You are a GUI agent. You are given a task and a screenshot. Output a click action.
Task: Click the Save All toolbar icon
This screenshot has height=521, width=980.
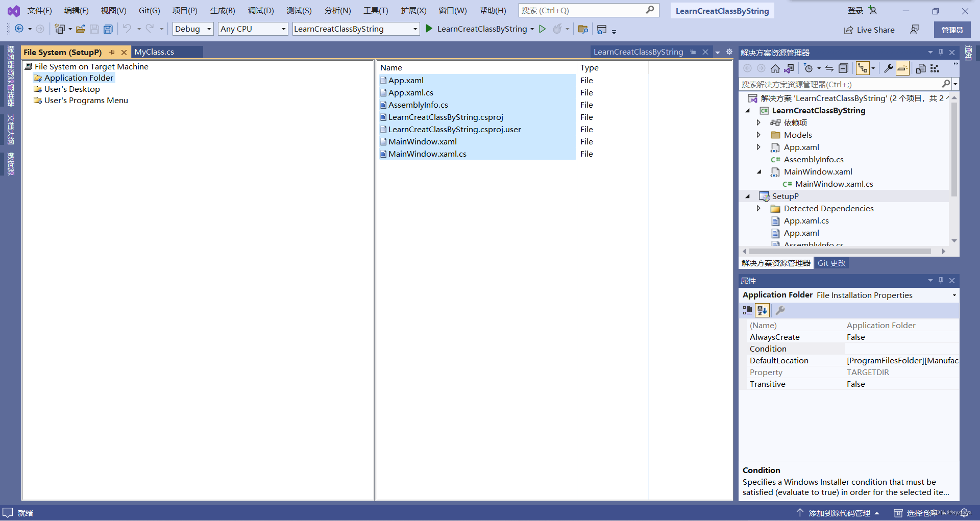[108, 29]
